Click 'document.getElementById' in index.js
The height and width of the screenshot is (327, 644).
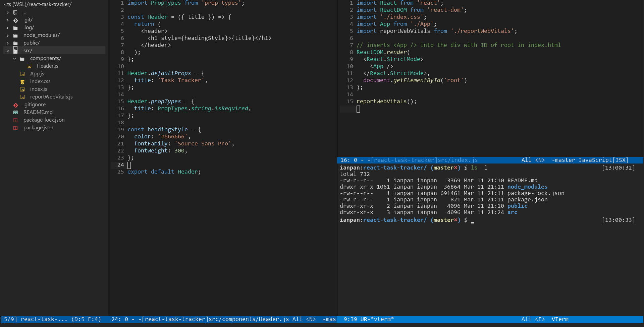[x=401, y=80]
